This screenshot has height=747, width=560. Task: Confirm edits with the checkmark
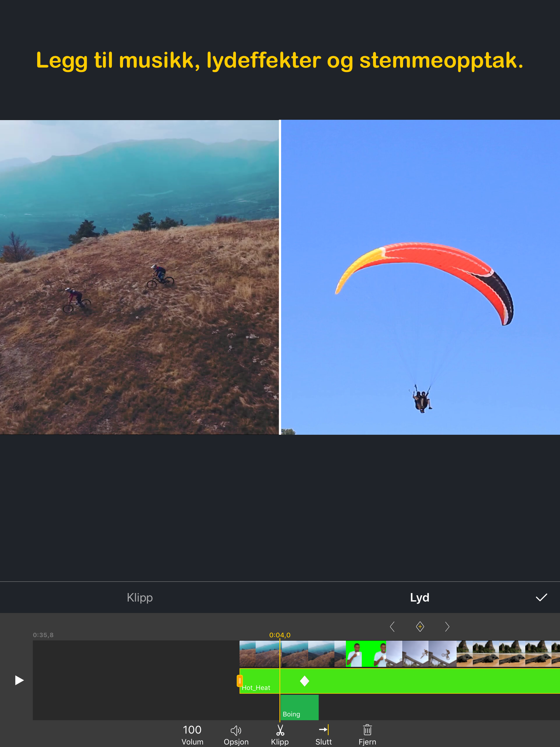(x=541, y=597)
